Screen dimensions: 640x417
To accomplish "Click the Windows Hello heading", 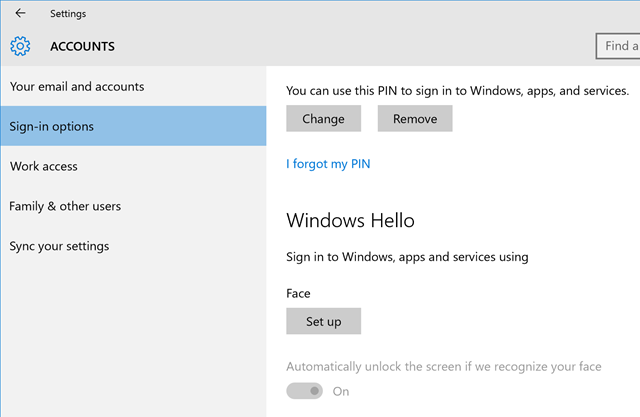I will tap(350, 221).
